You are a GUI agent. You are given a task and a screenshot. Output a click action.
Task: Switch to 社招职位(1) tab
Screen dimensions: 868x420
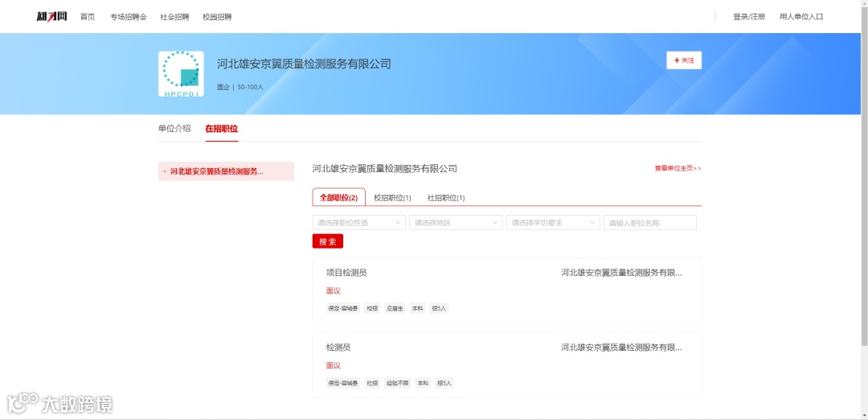point(446,197)
